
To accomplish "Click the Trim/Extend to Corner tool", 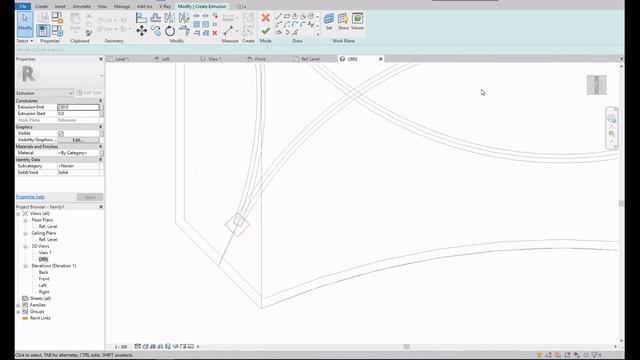I will (x=184, y=31).
